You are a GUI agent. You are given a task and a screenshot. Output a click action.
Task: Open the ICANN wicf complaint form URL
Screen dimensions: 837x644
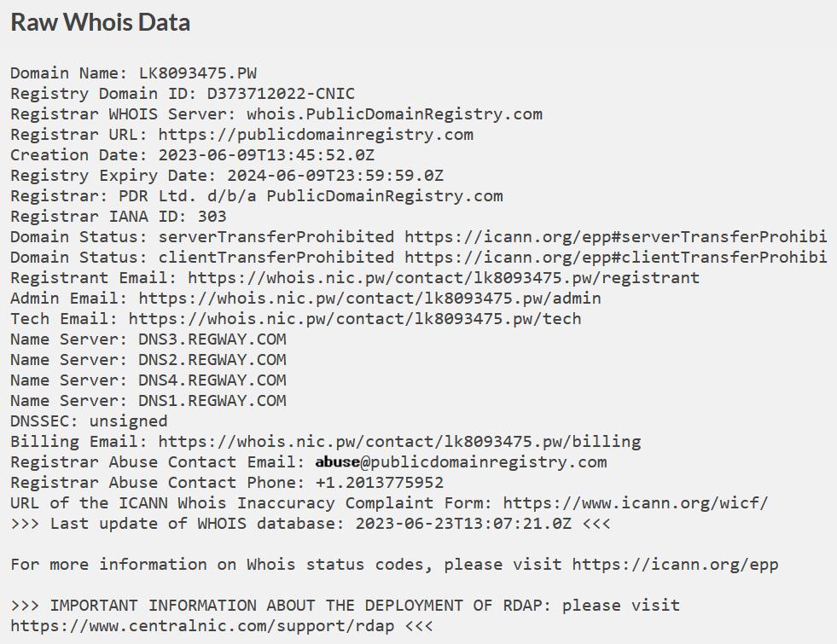pyautogui.click(x=635, y=503)
